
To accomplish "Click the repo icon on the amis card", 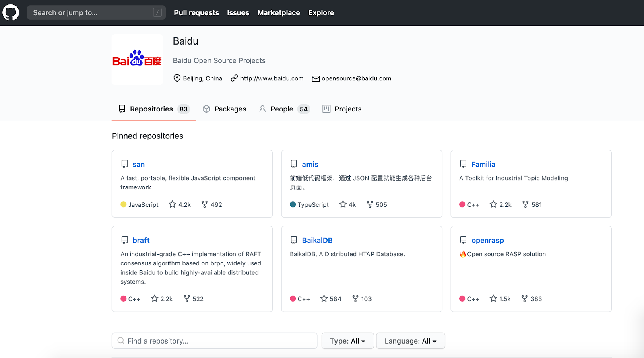I will (x=294, y=164).
